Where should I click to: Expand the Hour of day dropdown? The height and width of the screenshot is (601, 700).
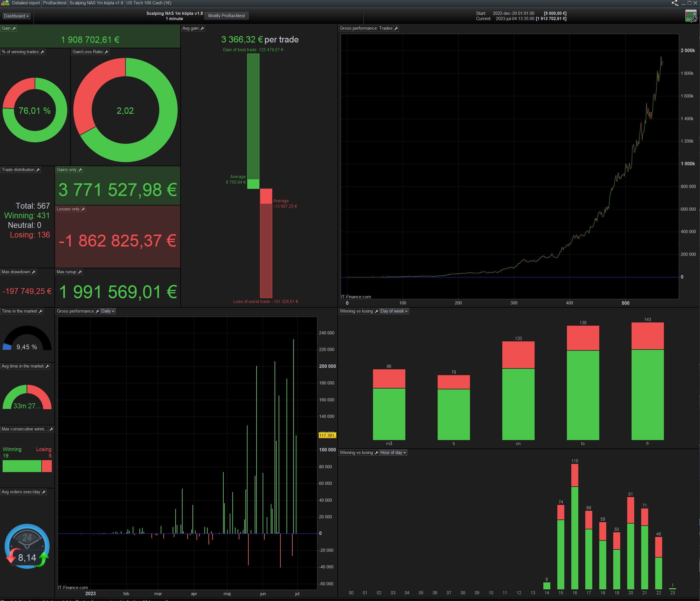point(393,453)
